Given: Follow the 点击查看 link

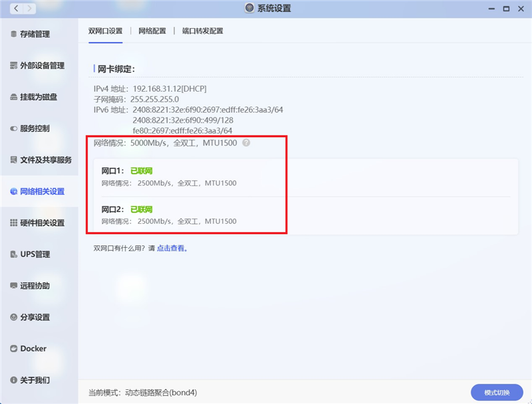Looking at the screenshot, I should coord(172,249).
